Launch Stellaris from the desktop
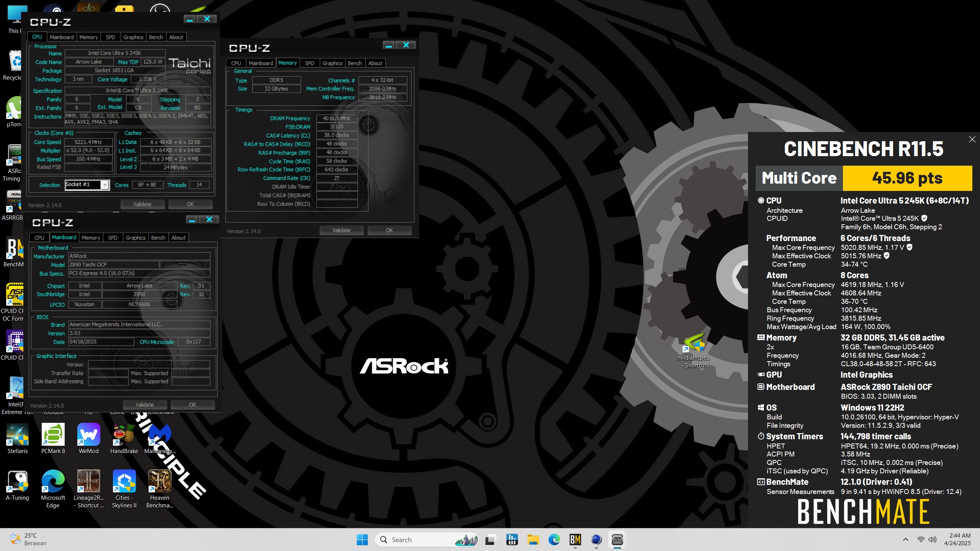 pos(18,439)
